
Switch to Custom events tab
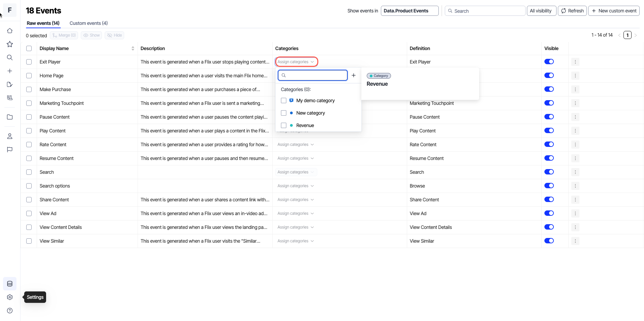click(x=88, y=23)
